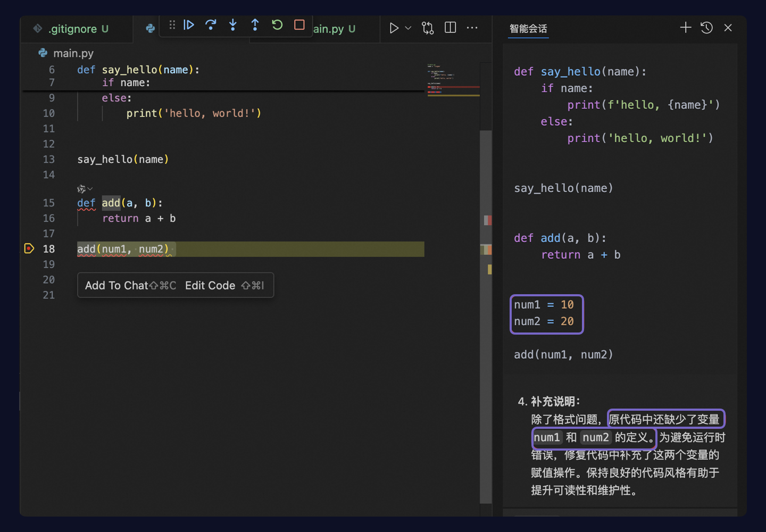Select the main.py editor tab
The image size is (766, 532).
pos(332,29)
